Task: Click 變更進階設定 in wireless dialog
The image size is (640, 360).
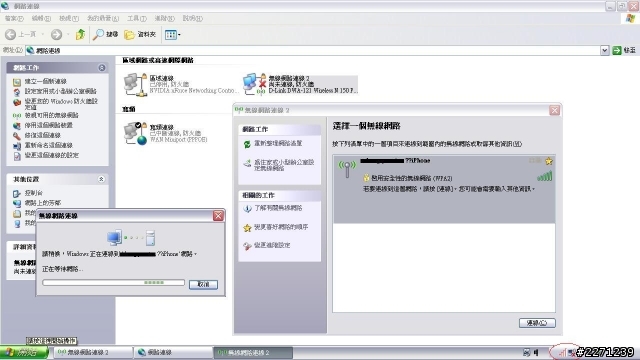Action: coord(272,245)
